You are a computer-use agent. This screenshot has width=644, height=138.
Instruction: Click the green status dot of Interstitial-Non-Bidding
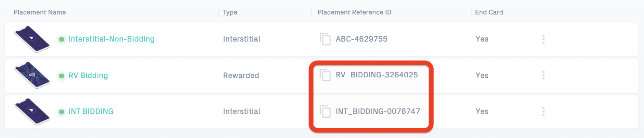pos(62,39)
